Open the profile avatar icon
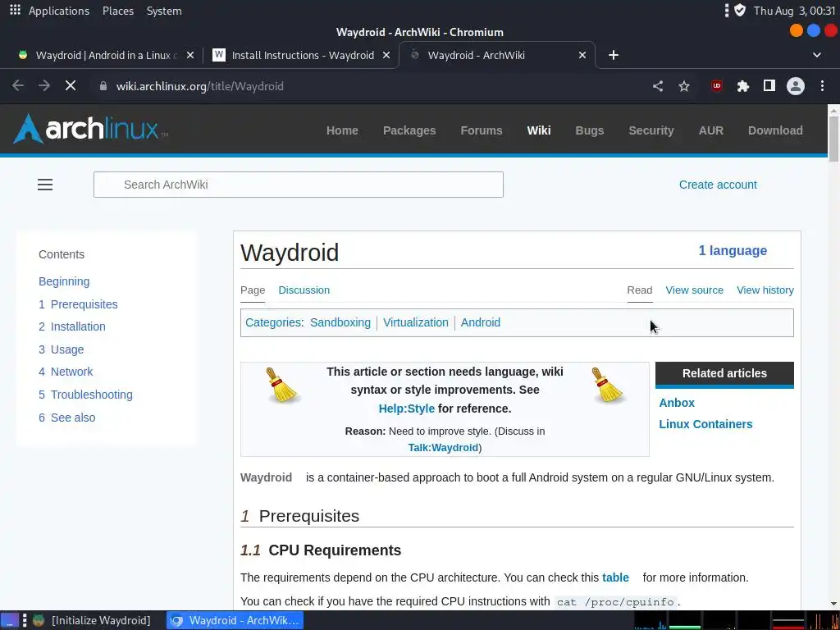 click(x=796, y=85)
